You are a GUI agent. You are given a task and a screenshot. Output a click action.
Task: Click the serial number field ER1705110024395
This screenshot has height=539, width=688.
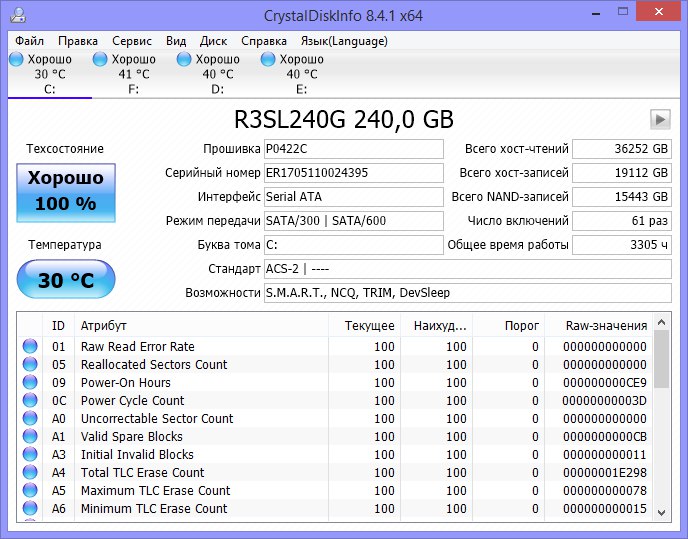coord(354,173)
